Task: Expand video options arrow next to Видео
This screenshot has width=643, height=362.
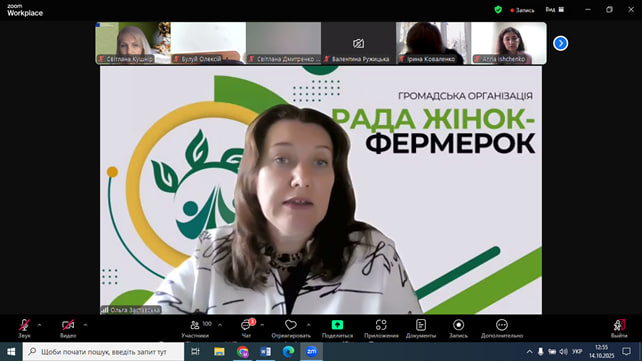Action: 85,325
